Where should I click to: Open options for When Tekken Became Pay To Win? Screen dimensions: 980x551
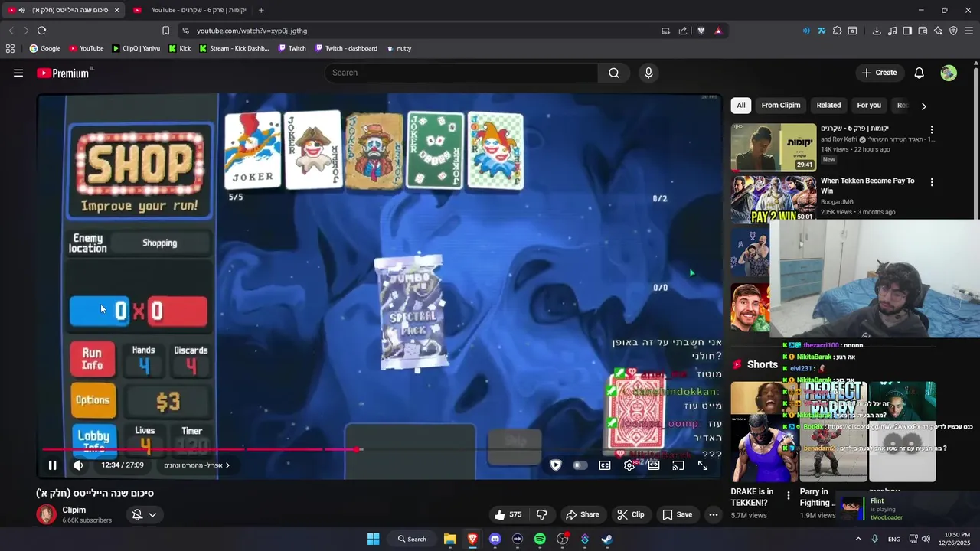[x=932, y=183]
